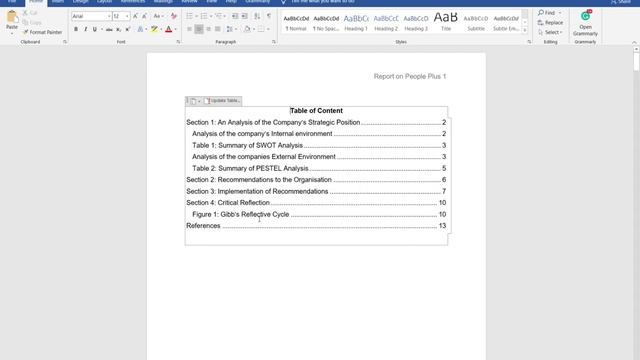Click Replace in Editing group
Viewport: 640px width, 360px height.
[550, 22]
